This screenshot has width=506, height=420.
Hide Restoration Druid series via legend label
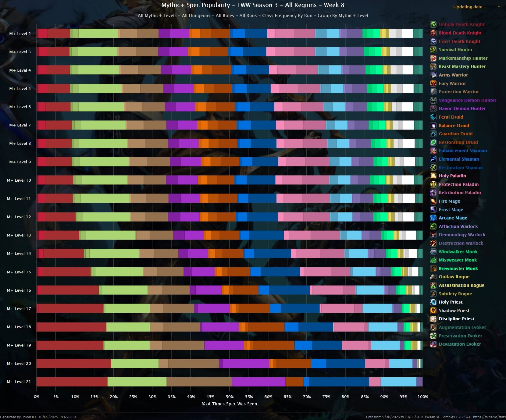tap(458, 142)
